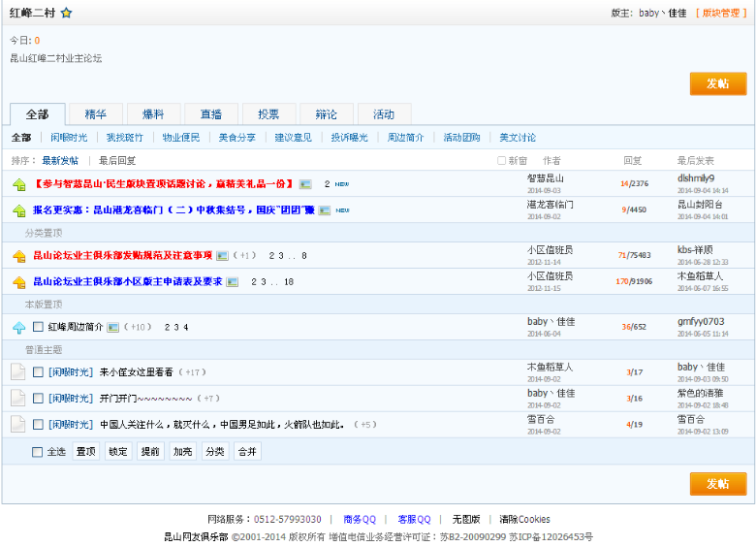Enable the 新窗 new-window checkbox
The height and width of the screenshot is (547, 756).
click(501, 161)
